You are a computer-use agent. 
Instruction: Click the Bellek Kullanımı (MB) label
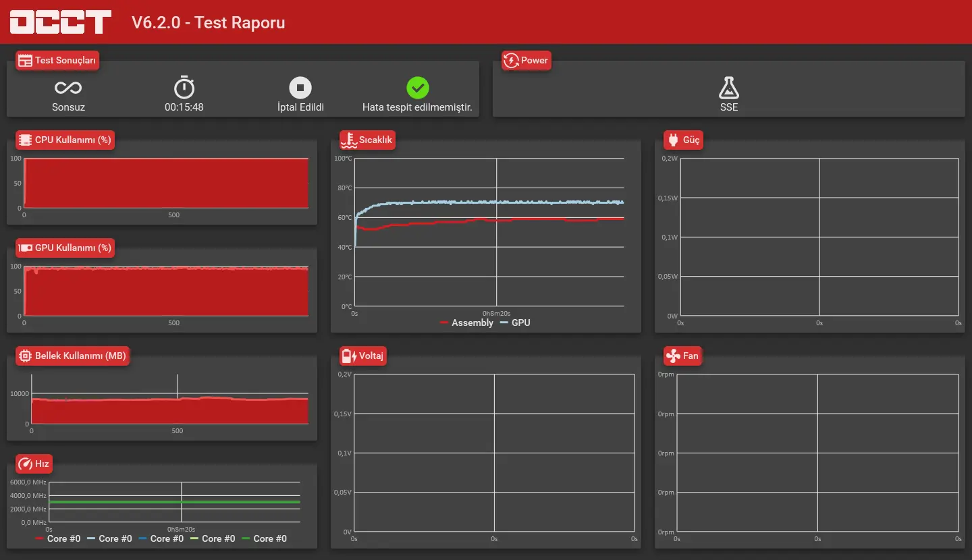point(80,356)
